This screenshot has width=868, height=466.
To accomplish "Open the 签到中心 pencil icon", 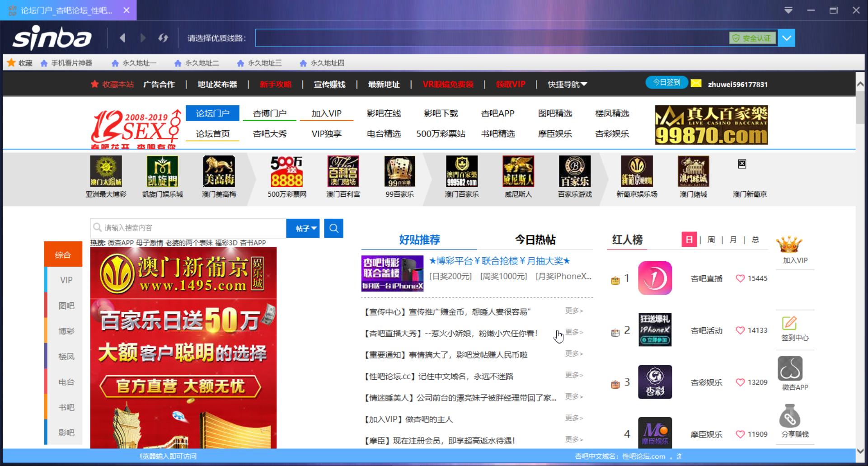I will [x=789, y=323].
